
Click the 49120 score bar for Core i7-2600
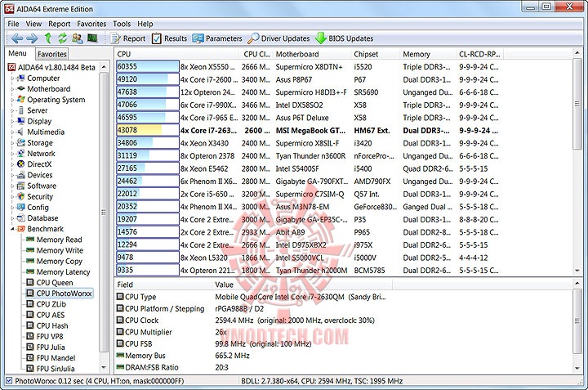148,79
